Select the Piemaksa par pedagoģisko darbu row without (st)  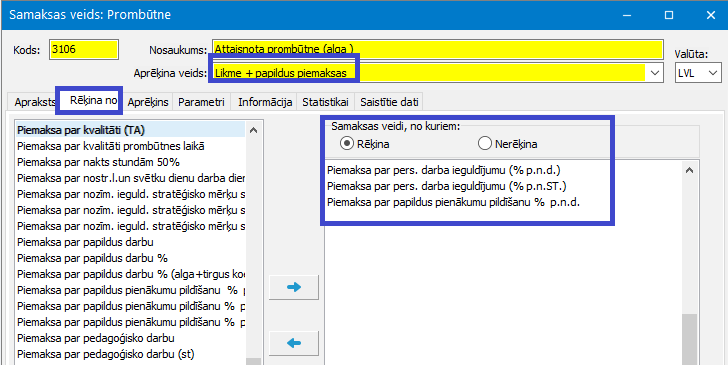tap(130, 339)
